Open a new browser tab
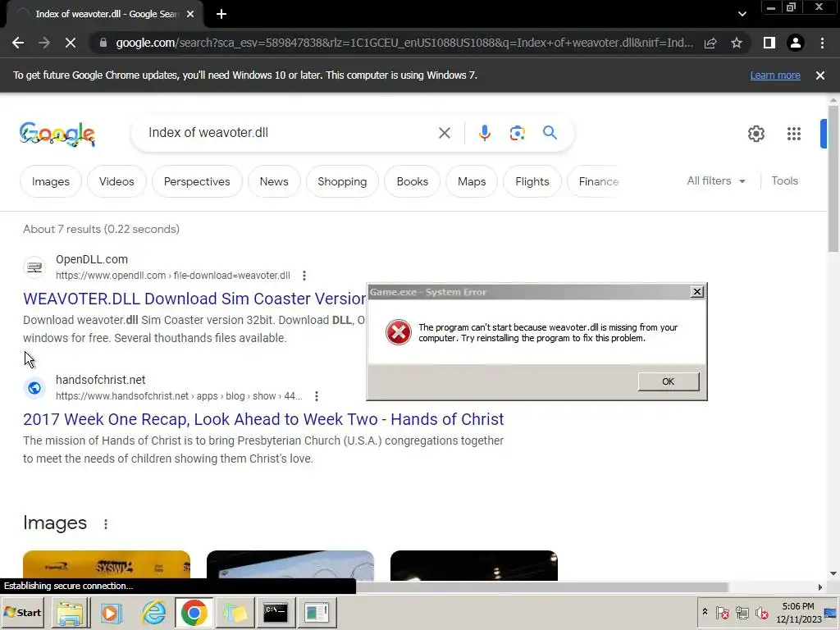 (221, 14)
